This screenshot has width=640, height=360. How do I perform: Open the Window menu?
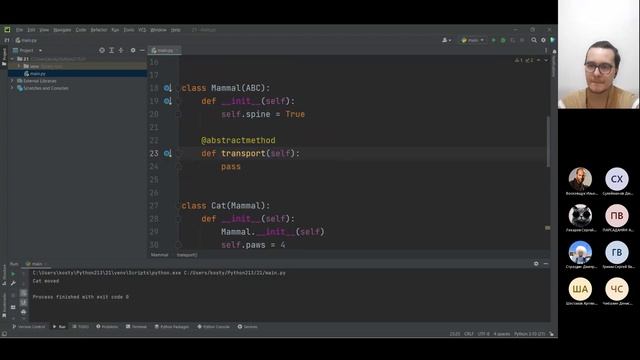(x=158, y=30)
